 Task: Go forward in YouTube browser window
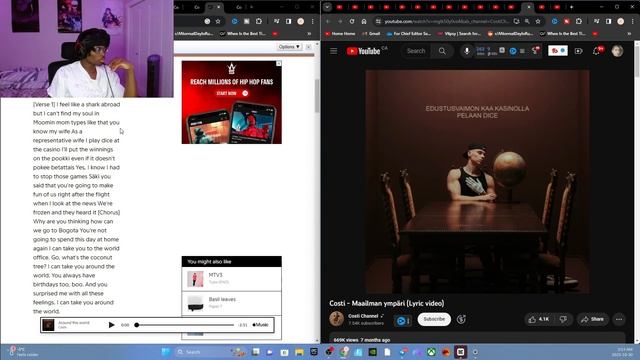point(340,21)
